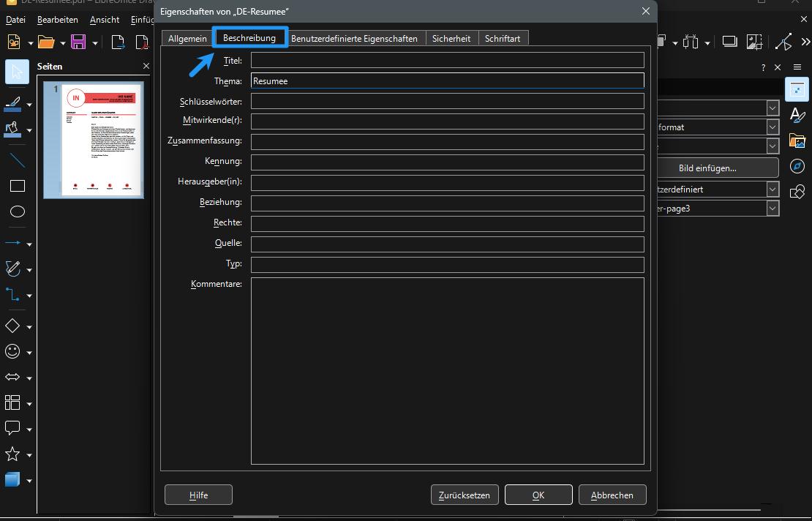Click into the Titel field
812x521 pixels.
[448, 60]
